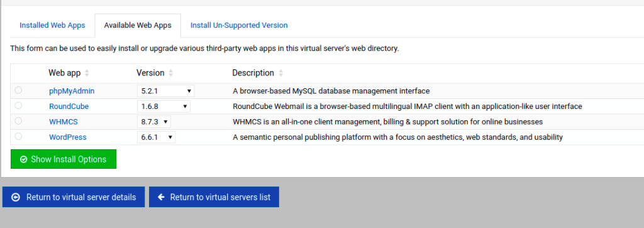Screen dimensions: 644x228
Task: Select the WHMCS radio button
Action: point(18,121)
